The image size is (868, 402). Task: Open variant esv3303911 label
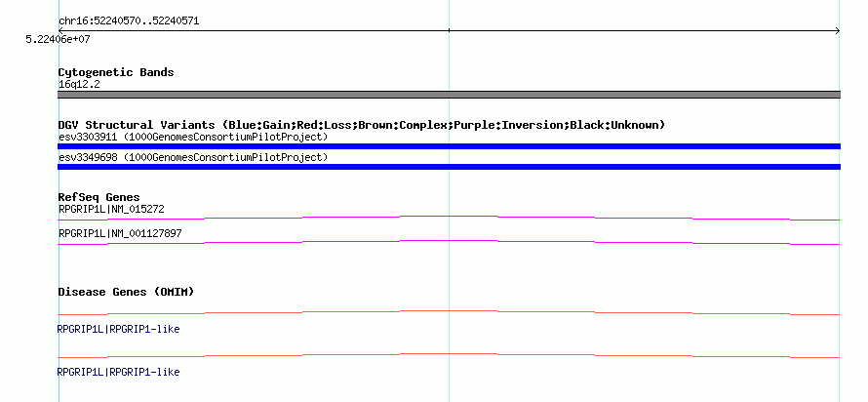point(193,137)
